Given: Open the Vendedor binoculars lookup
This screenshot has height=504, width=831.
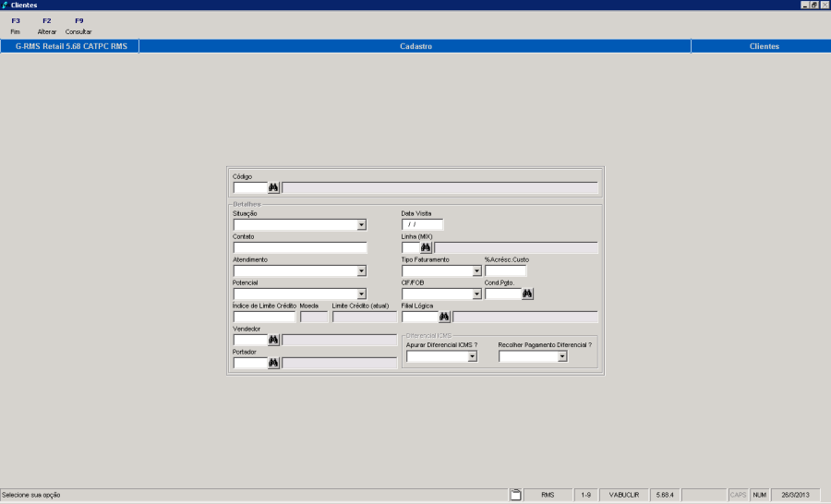Looking at the screenshot, I should click(x=273, y=340).
